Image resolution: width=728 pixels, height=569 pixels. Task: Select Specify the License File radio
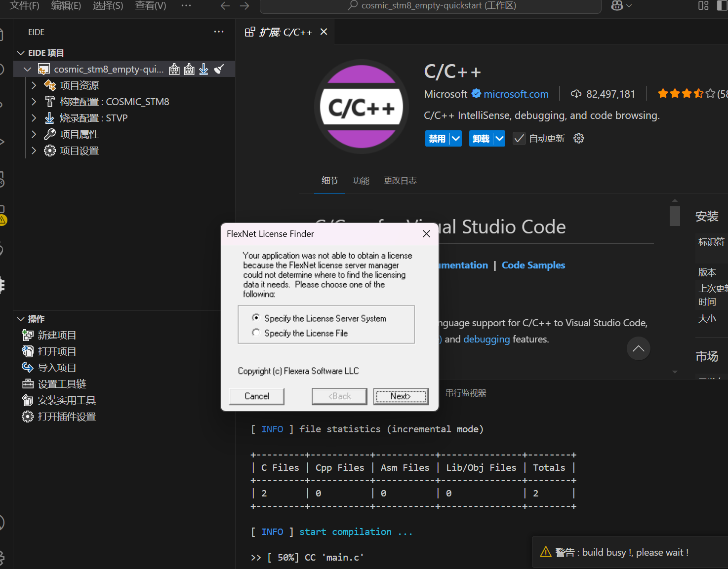256,333
